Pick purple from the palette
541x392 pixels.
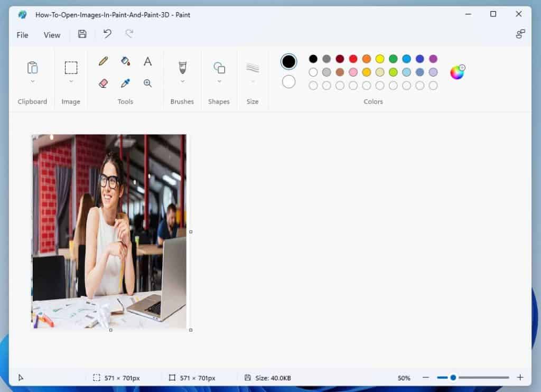coord(433,59)
